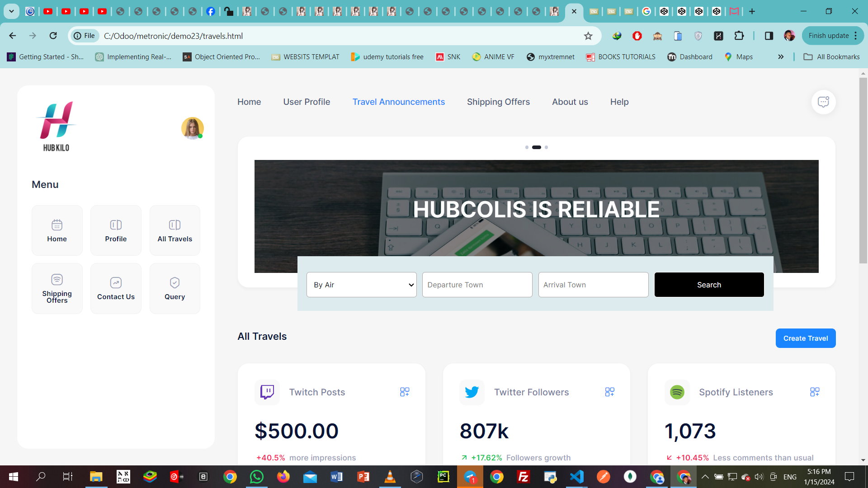Image resolution: width=868 pixels, height=488 pixels.
Task: Click the browser address bar URL
Action: point(173,36)
